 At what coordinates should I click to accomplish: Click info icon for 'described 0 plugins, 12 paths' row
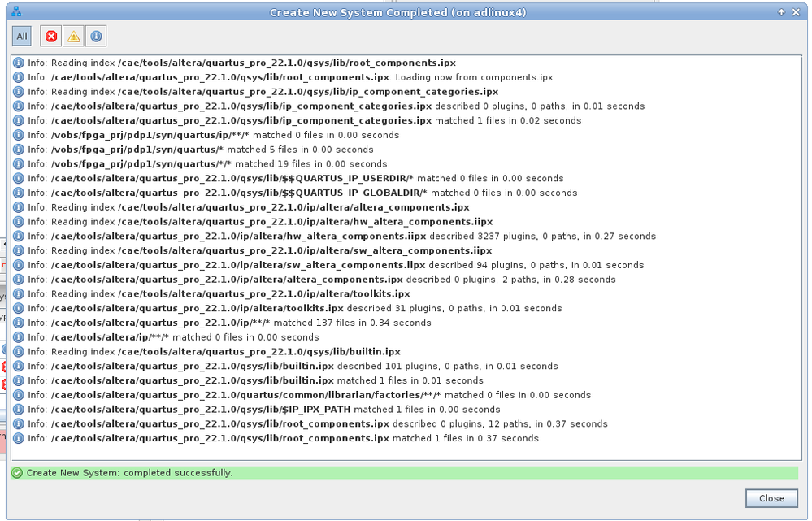(x=19, y=424)
